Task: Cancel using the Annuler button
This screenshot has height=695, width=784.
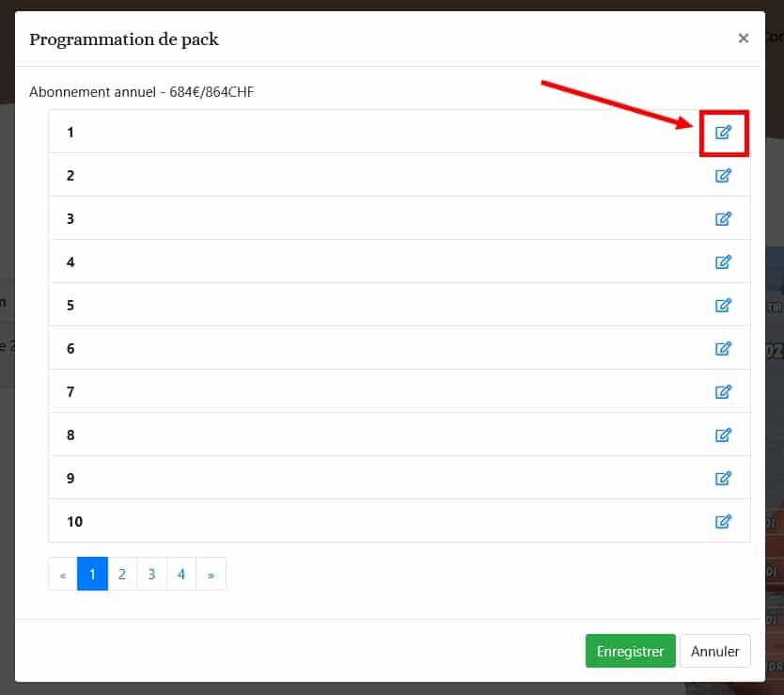Action: pos(714,651)
